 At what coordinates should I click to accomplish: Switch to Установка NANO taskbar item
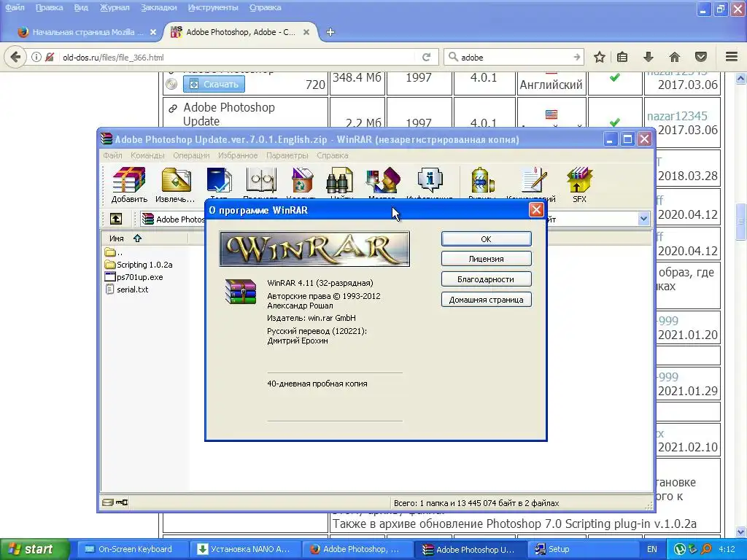click(x=246, y=550)
